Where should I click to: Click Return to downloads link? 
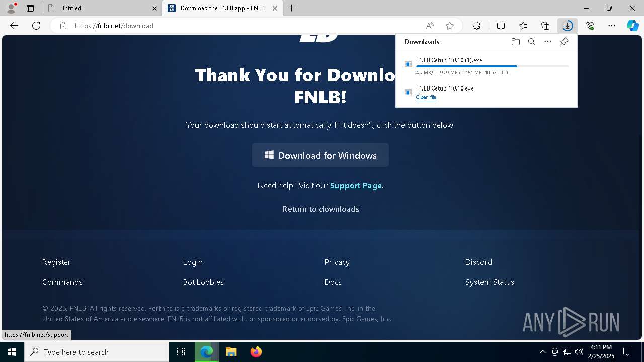point(321,209)
